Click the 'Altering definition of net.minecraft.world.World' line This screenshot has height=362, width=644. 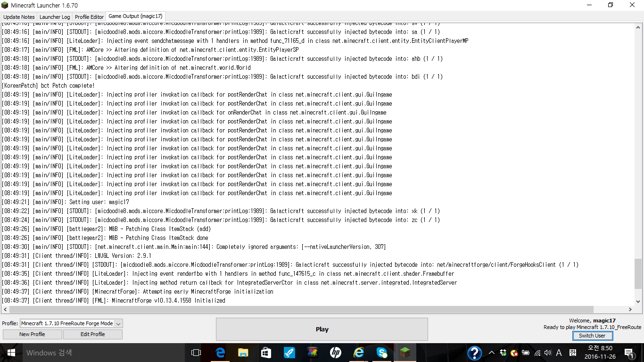126,67
